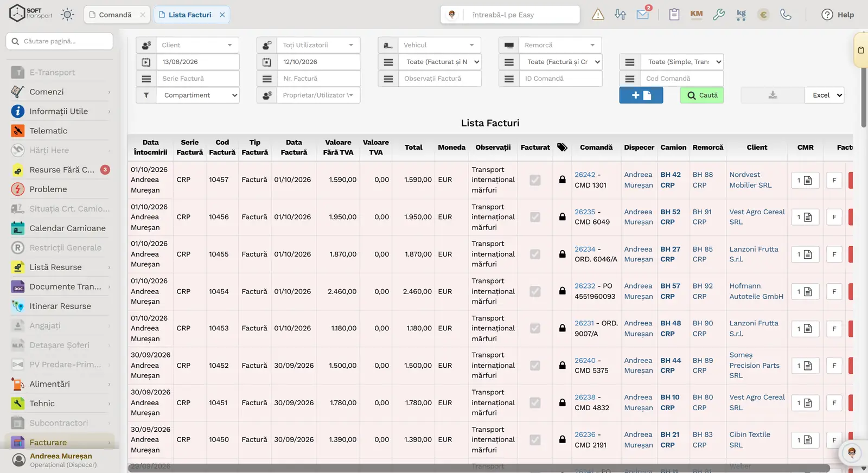Click the tag column header icon
The width and height of the screenshot is (868, 473).
coord(563,147)
